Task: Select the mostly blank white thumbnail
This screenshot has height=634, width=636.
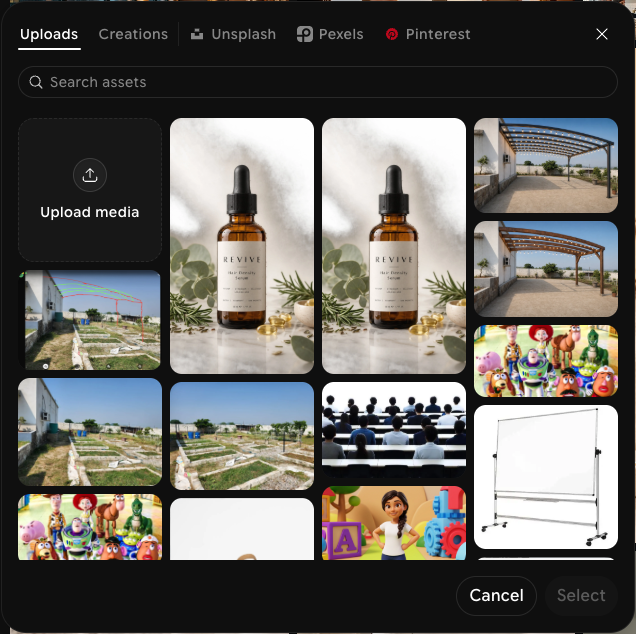Action: [x=242, y=529]
